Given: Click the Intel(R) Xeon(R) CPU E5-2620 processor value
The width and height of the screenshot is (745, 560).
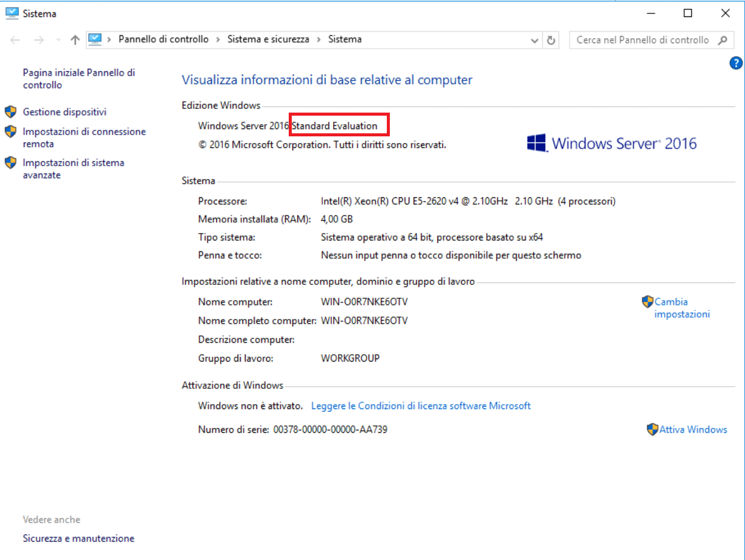Looking at the screenshot, I should (x=468, y=201).
